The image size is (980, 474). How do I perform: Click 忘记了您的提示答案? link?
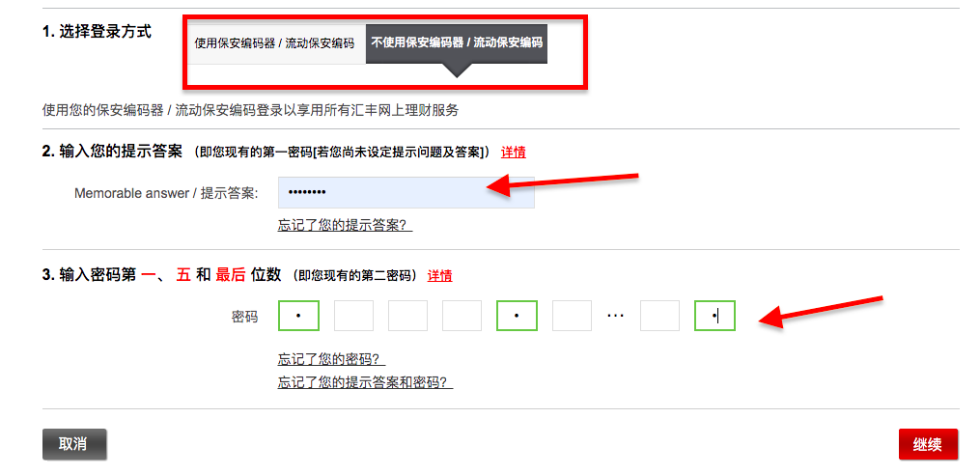pyautogui.click(x=345, y=225)
